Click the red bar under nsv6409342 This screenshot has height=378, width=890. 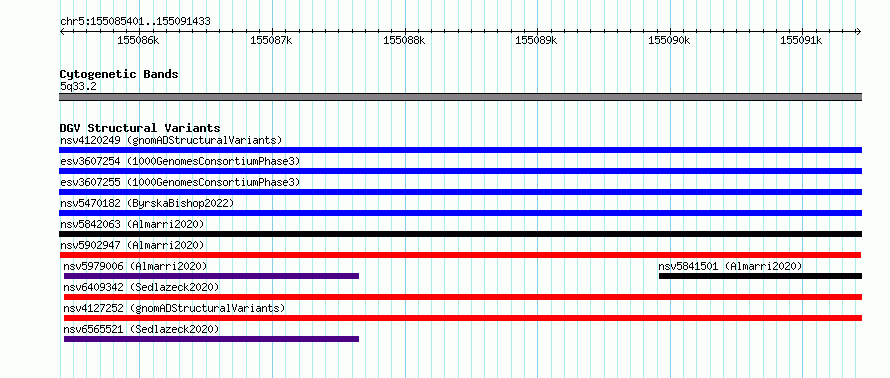[x=463, y=297]
